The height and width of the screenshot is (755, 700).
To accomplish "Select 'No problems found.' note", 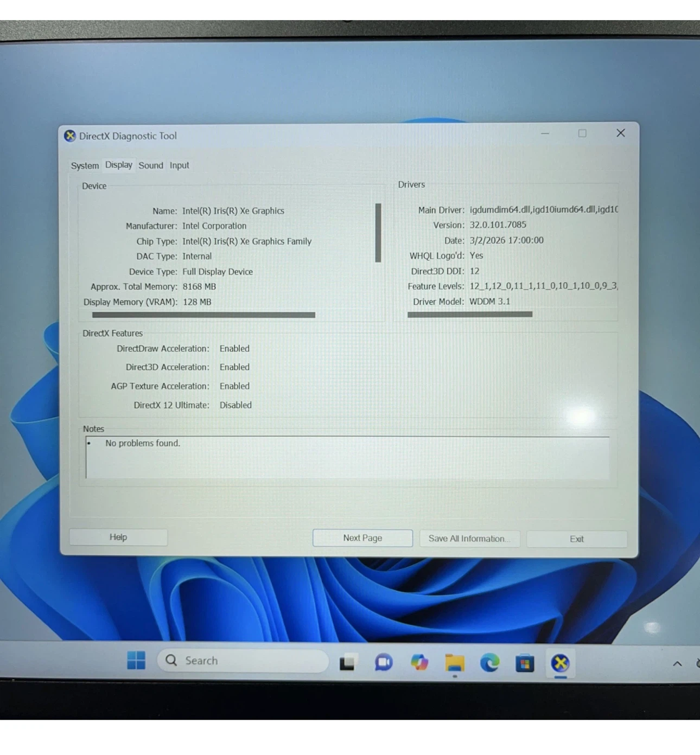I will (143, 443).
